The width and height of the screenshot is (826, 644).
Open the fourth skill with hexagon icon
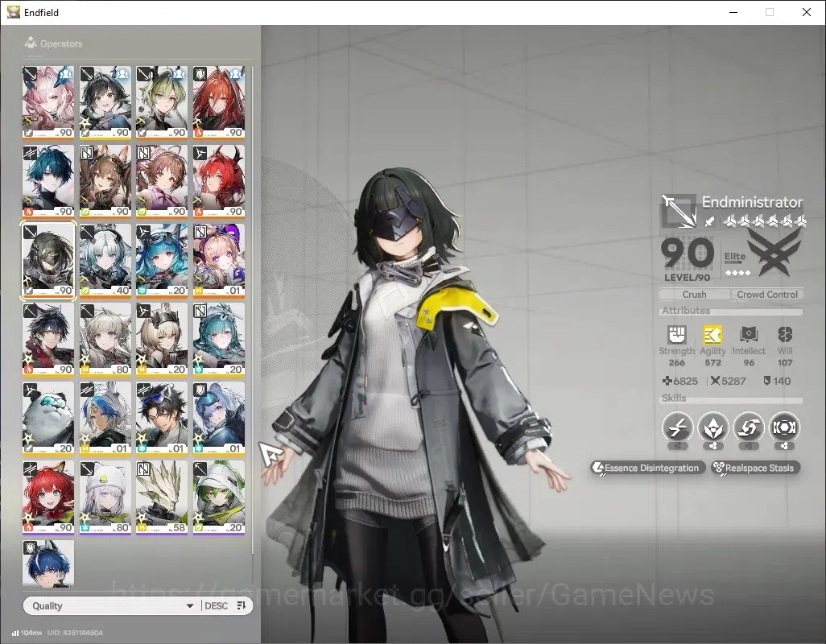pos(784,427)
